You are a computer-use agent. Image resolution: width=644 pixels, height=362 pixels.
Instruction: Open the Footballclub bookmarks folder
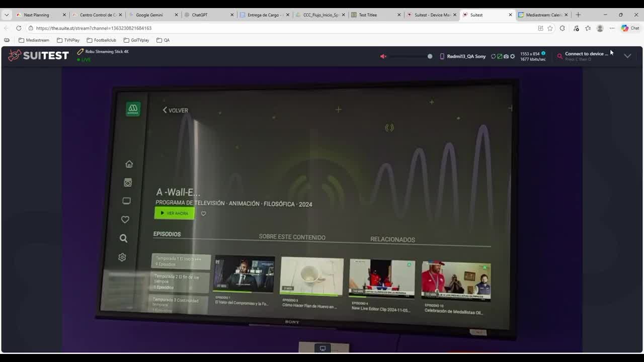(101, 40)
